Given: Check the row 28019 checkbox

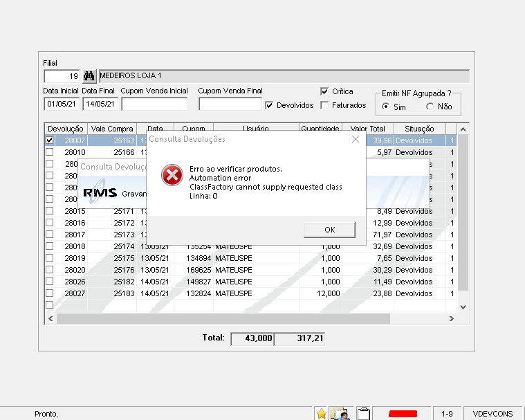Looking at the screenshot, I should (x=50, y=258).
